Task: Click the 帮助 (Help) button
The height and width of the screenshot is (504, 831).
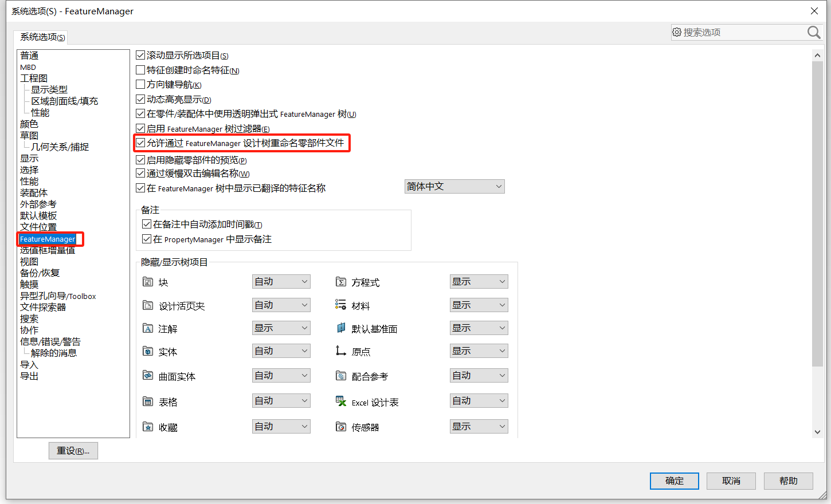Action: click(x=788, y=481)
